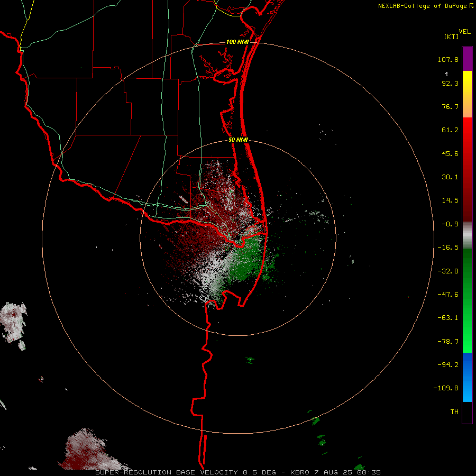Click the 50 NMI range ring label
476x476 pixels.
(x=239, y=140)
